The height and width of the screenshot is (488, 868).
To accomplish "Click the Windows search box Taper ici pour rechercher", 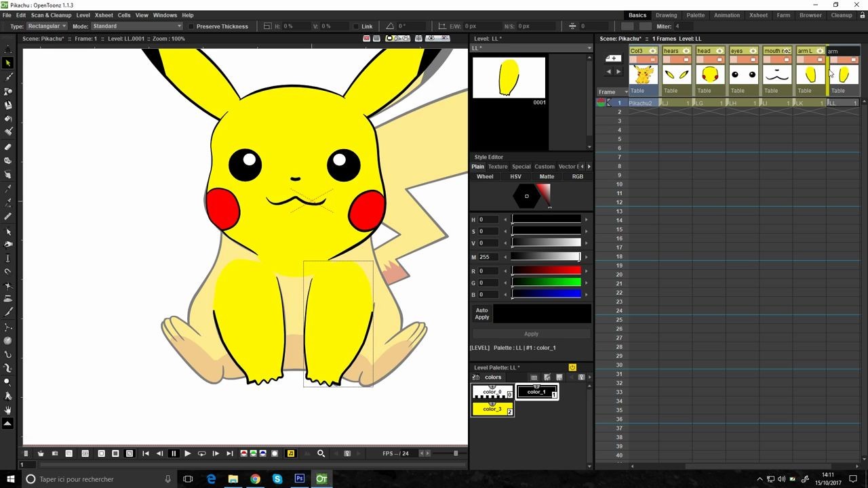I will (98, 479).
